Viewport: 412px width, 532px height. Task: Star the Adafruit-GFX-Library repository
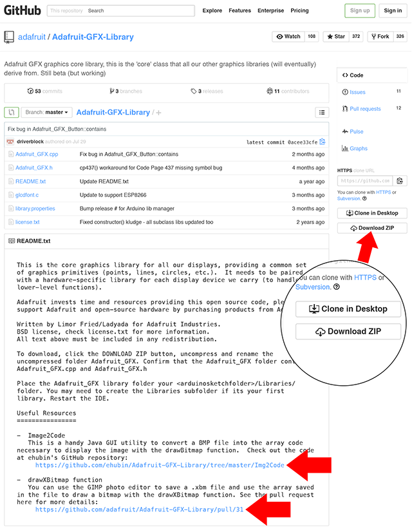tap(336, 37)
